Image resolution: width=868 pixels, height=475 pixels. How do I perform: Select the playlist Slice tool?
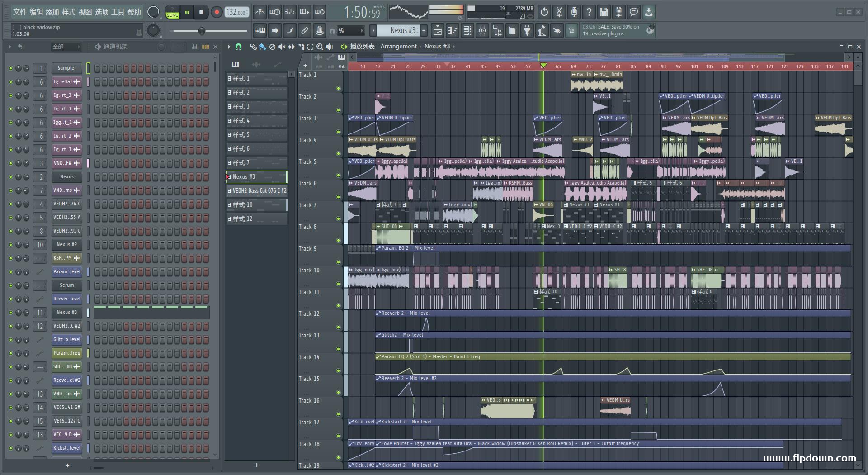[x=301, y=47]
